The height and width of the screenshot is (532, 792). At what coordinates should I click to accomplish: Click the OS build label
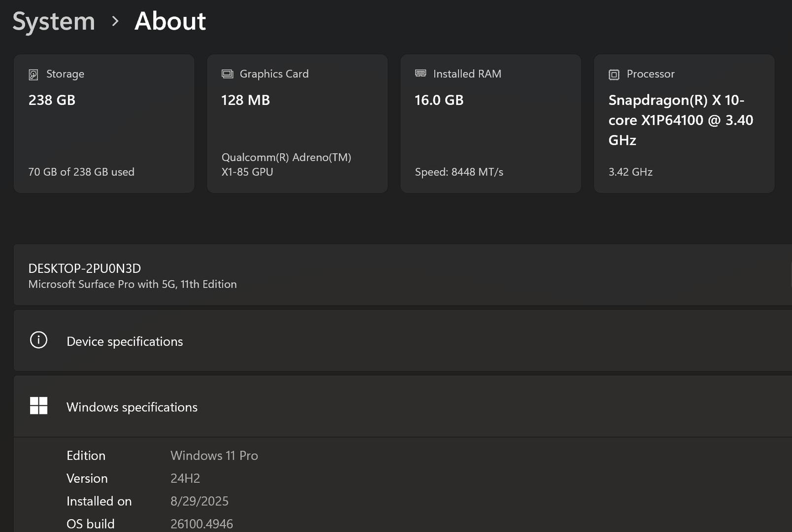tap(91, 524)
